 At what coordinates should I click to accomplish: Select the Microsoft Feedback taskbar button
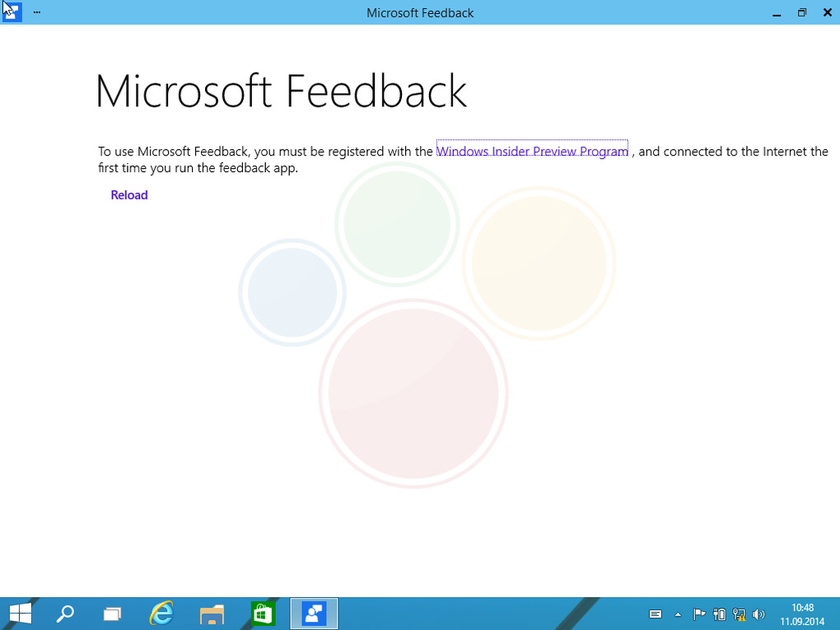(x=314, y=614)
